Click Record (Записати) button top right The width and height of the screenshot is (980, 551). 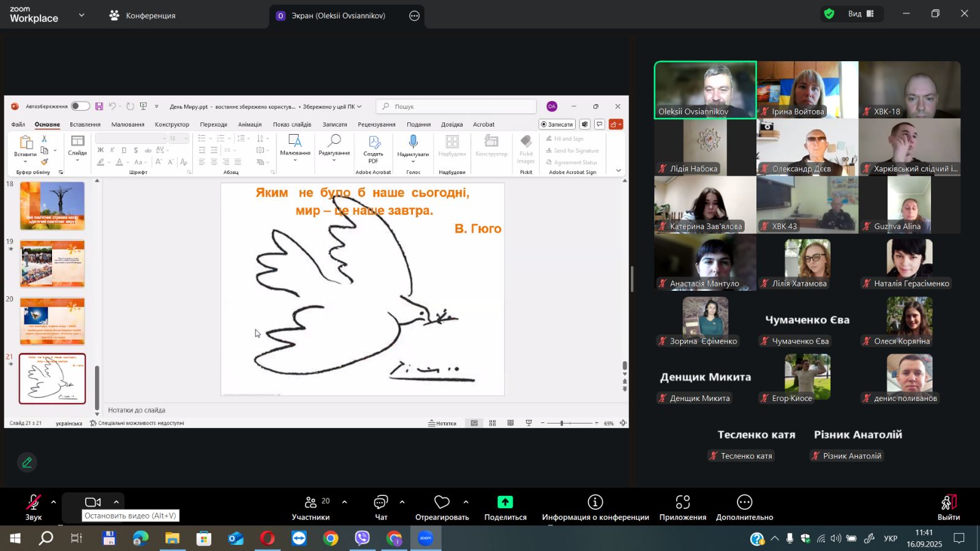point(557,124)
